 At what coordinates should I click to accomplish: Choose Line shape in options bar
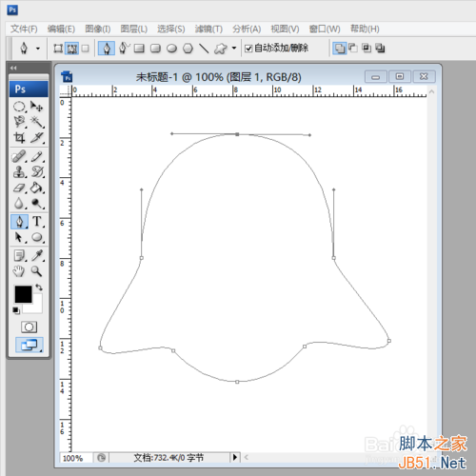(x=204, y=49)
